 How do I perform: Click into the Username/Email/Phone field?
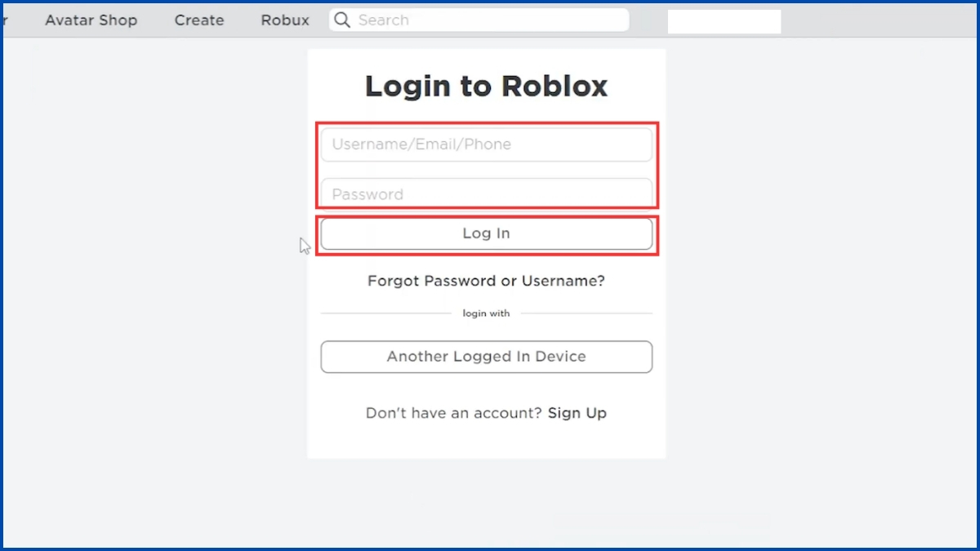tap(487, 144)
